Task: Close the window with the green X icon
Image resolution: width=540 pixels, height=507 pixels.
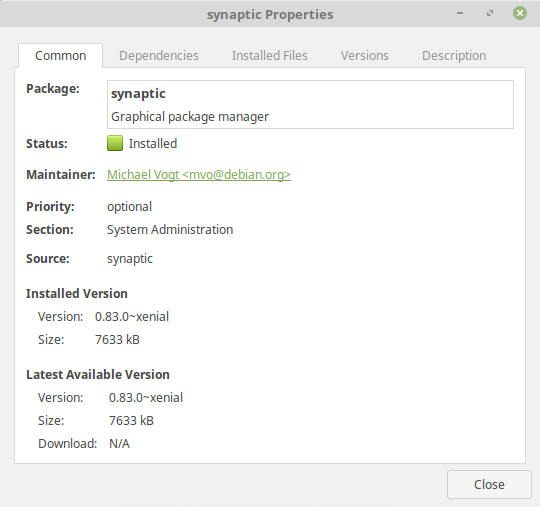Action: [x=520, y=13]
